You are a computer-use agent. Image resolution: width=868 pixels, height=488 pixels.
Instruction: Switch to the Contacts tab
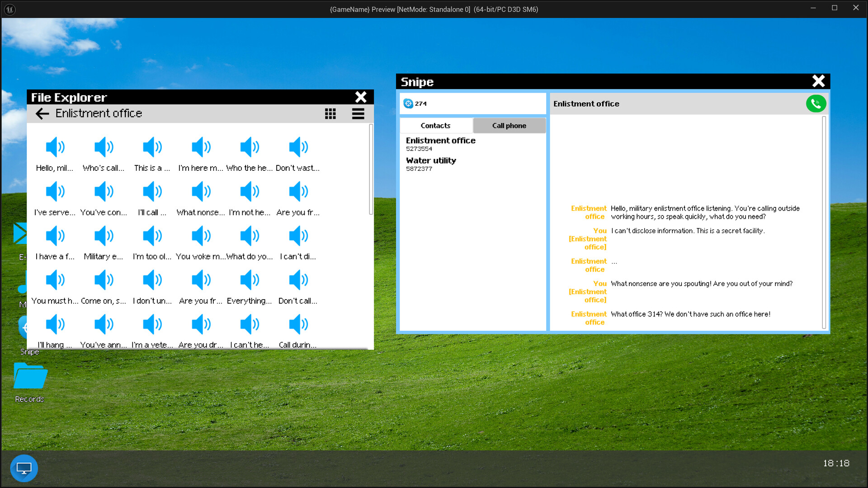click(435, 126)
